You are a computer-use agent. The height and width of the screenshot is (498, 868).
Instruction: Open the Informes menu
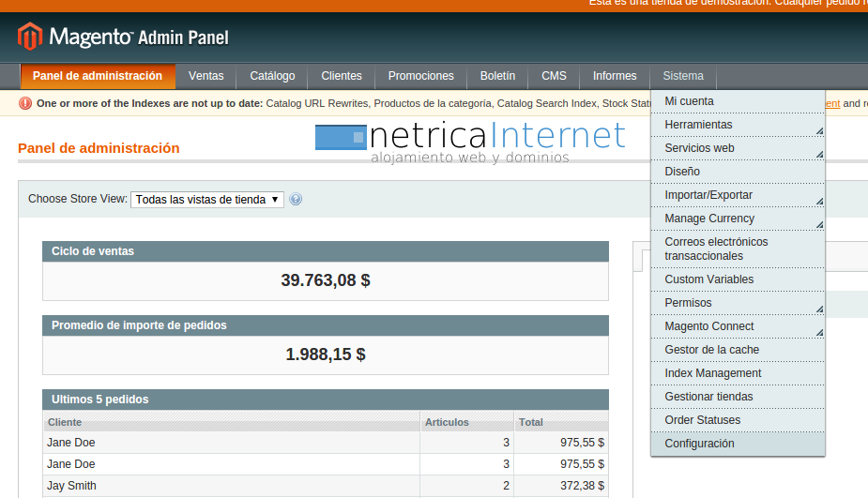pyautogui.click(x=615, y=76)
